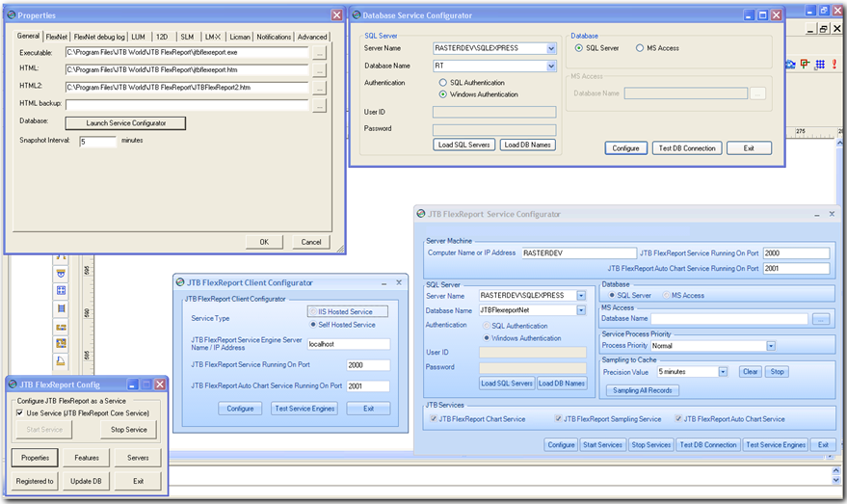The image size is (847, 504).
Task: Switch to FlexNet tab in Properties
Action: (x=57, y=37)
